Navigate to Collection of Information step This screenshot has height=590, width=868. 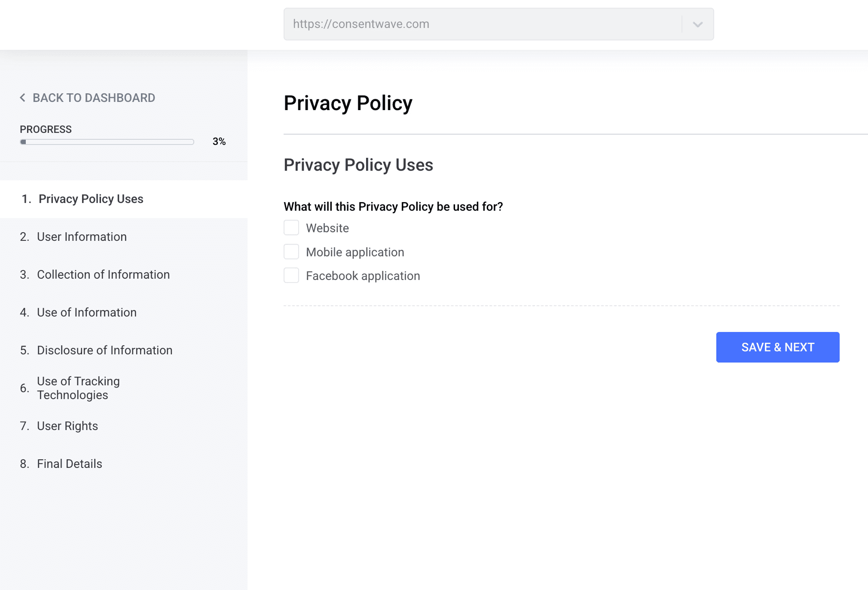(x=103, y=275)
